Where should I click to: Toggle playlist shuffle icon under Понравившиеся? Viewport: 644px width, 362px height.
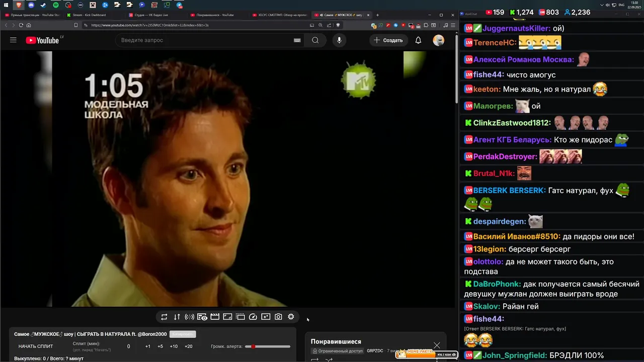[x=329, y=359]
